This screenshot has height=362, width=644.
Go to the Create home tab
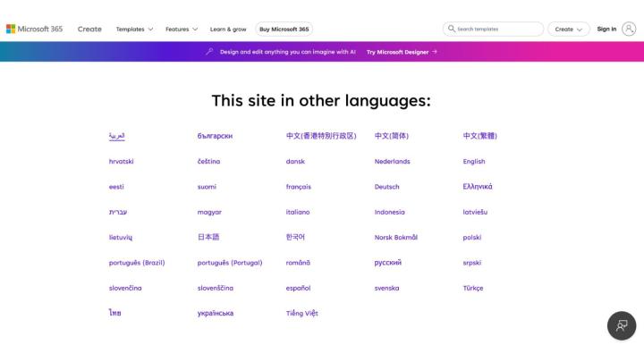(x=89, y=29)
